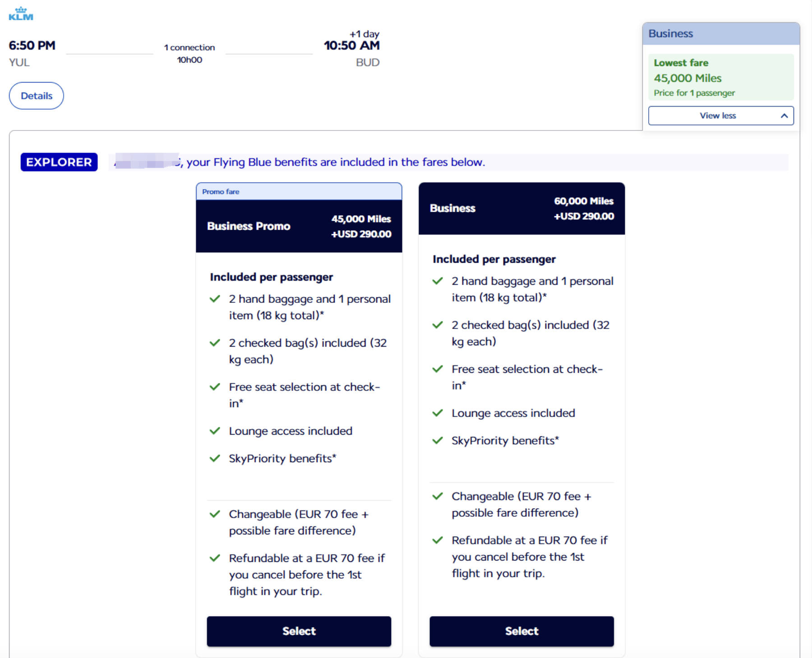This screenshot has width=812, height=658.
Task: Click the View less button
Action: click(721, 116)
